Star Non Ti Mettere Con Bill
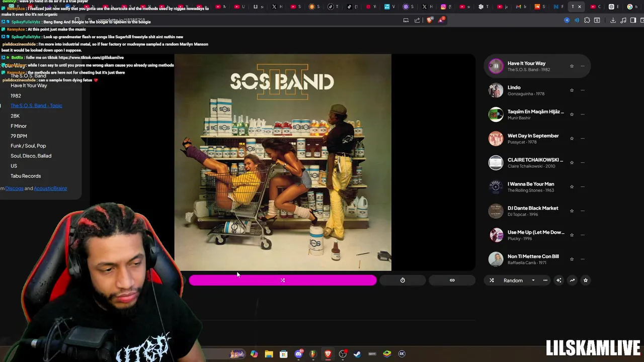The width and height of the screenshot is (644, 362). point(572,259)
